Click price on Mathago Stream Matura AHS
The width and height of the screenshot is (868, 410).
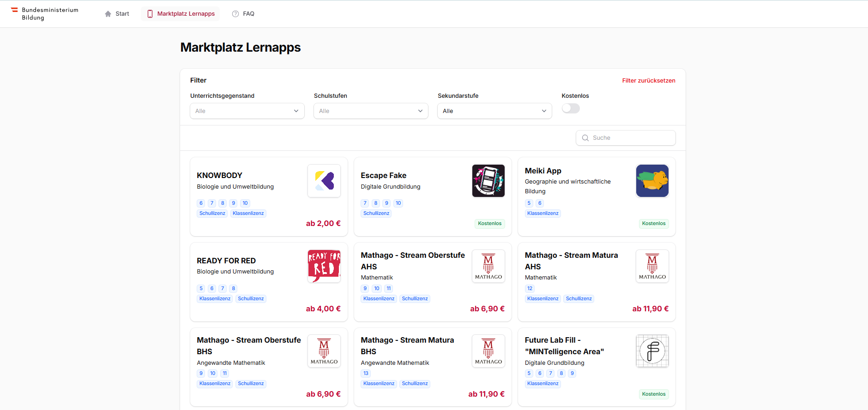tap(651, 309)
